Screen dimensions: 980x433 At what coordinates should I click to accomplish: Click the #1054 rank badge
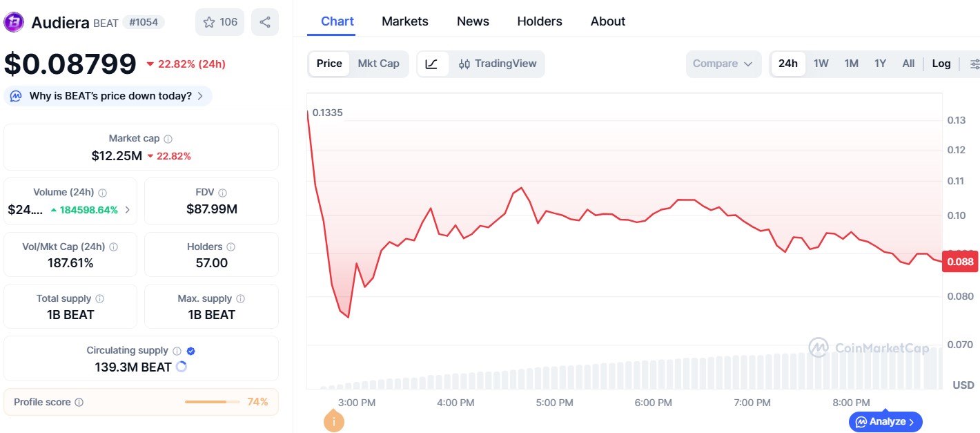[x=144, y=22]
